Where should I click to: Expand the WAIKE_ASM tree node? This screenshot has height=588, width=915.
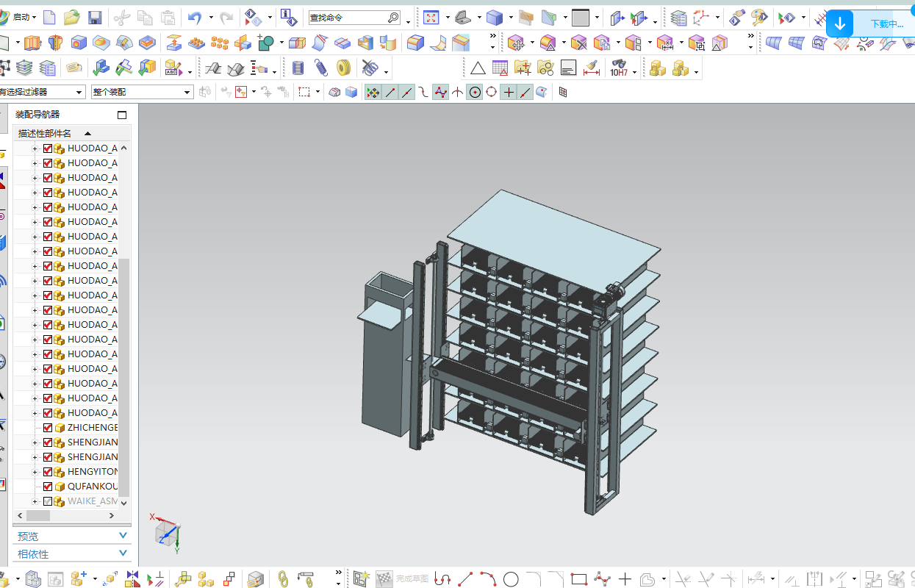point(35,501)
